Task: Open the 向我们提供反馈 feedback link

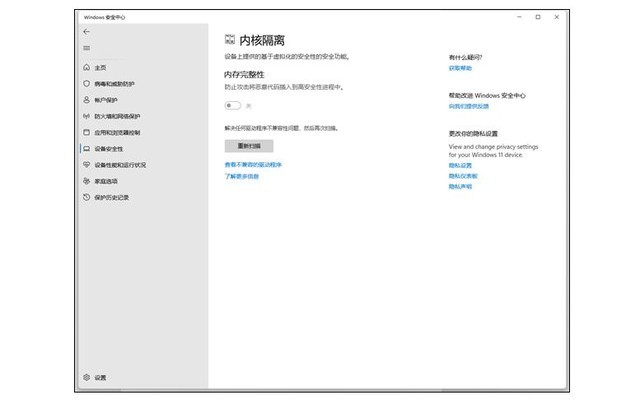Action: pos(469,106)
